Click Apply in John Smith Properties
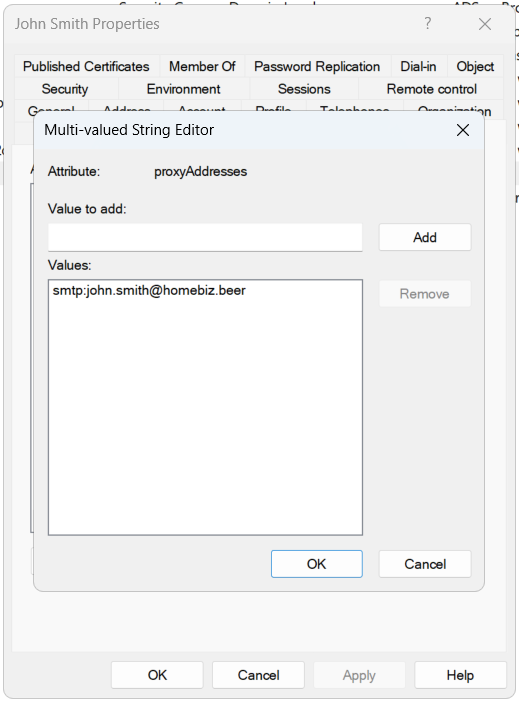 [x=359, y=675]
